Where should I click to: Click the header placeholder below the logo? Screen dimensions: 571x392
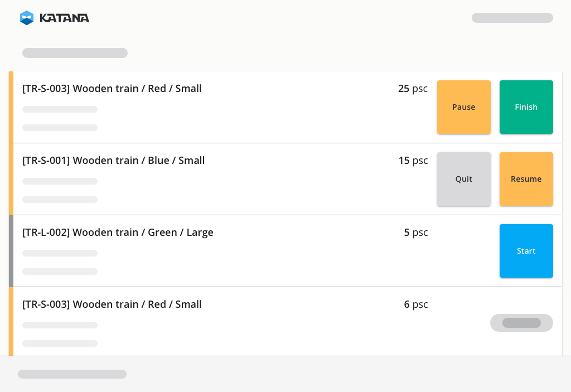(75, 52)
